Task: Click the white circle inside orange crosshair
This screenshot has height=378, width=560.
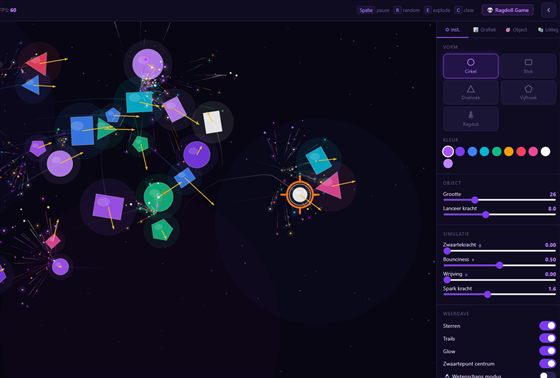Action: click(x=300, y=195)
